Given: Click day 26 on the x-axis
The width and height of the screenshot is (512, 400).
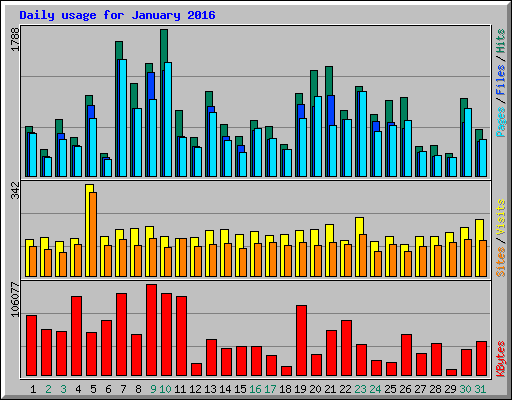Looking at the screenshot, I should [x=405, y=389].
